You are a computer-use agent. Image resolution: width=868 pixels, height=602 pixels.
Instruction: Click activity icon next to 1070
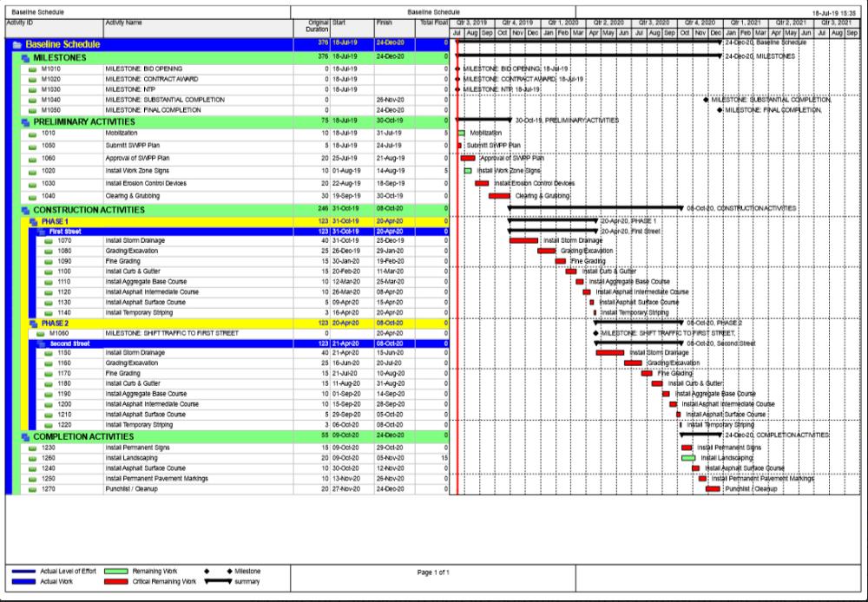point(52,240)
